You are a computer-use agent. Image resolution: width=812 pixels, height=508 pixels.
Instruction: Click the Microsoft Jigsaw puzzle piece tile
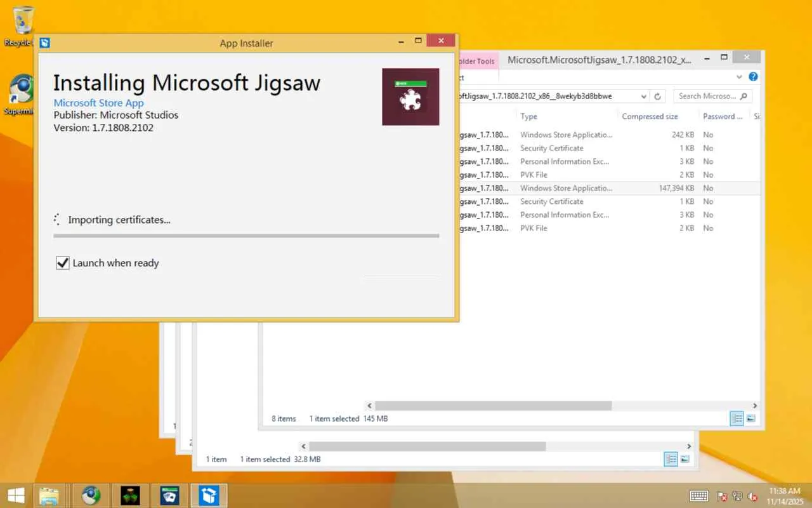(410, 97)
